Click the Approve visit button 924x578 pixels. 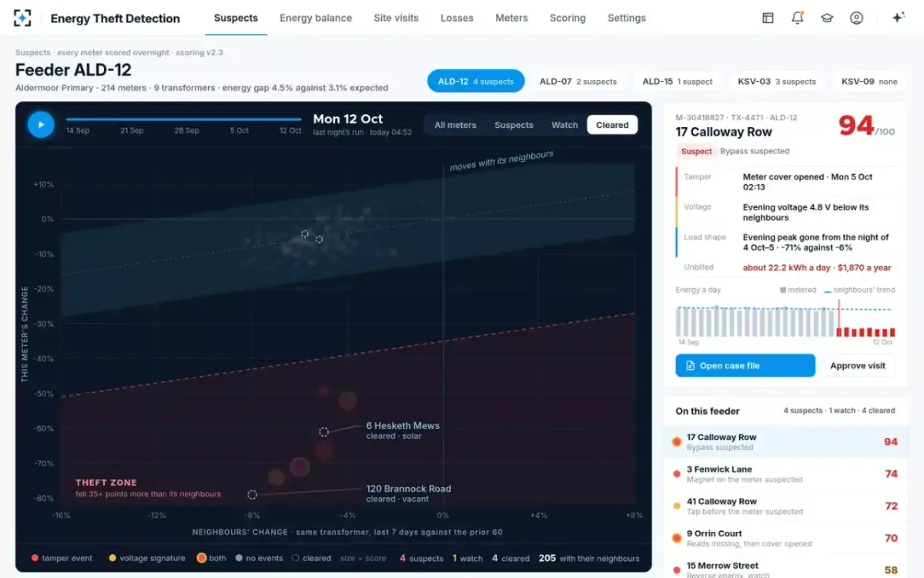pos(858,366)
